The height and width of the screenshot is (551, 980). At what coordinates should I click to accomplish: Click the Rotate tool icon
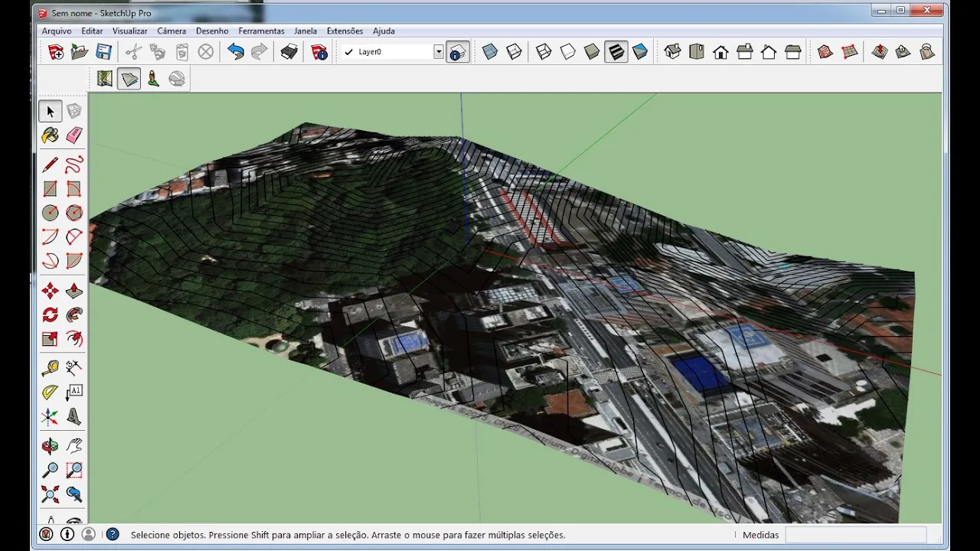coord(50,315)
